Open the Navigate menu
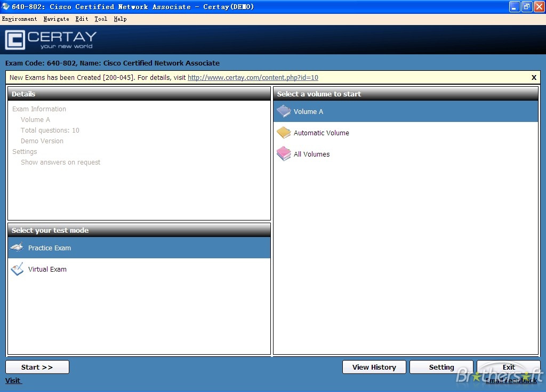This screenshot has width=546, height=392. click(x=56, y=19)
